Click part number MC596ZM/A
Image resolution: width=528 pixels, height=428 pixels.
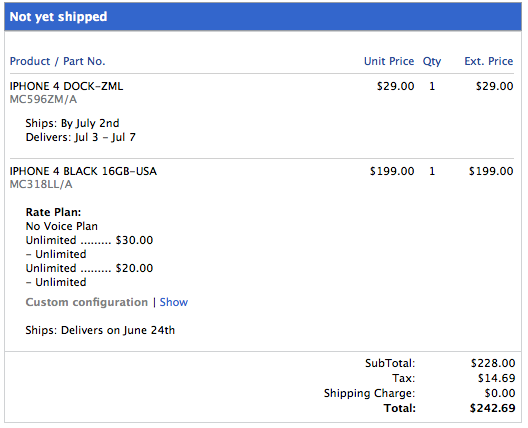[x=43, y=99]
